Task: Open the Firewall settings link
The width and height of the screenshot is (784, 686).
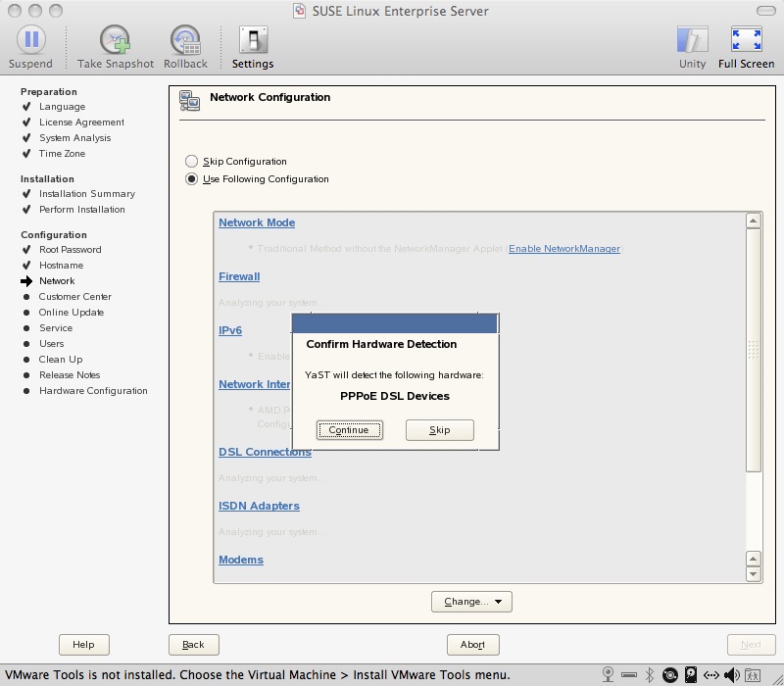Action: point(239,276)
